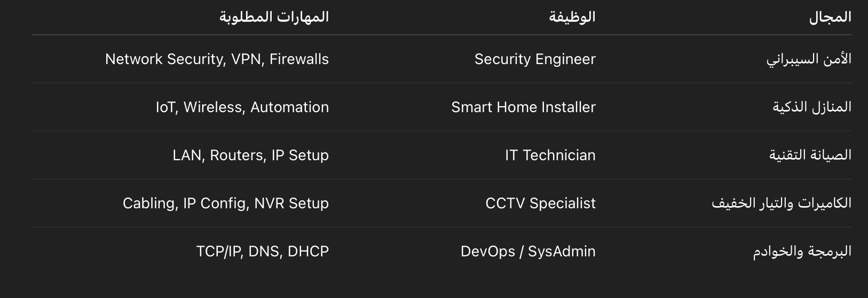Screen dimensions: 868x298
Task: Click the الوظيفة column header
Action: click(572, 17)
